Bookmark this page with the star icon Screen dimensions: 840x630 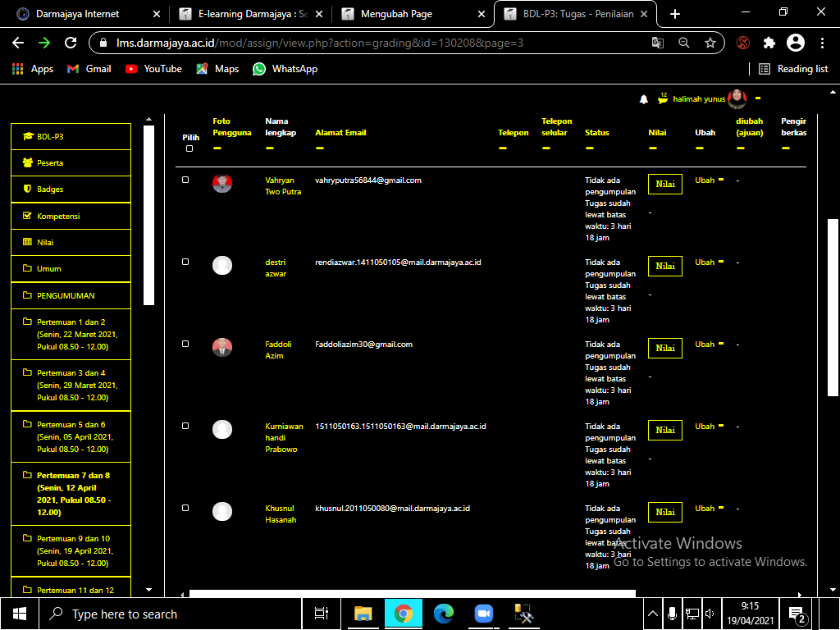tap(710, 43)
